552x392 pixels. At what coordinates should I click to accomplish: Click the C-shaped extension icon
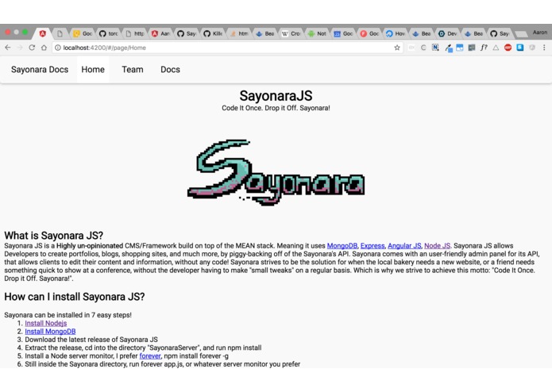point(423,48)
